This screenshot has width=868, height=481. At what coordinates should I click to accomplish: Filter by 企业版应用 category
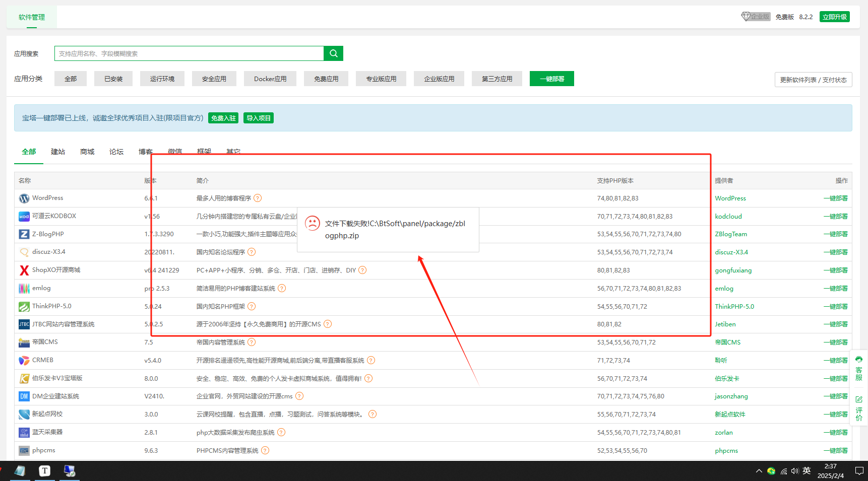coord(439,79)
